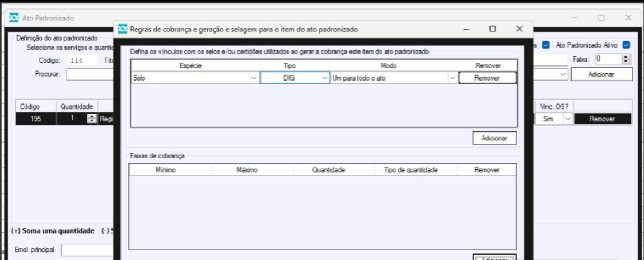Click the Faixa number field

click(x=609, y=59)
